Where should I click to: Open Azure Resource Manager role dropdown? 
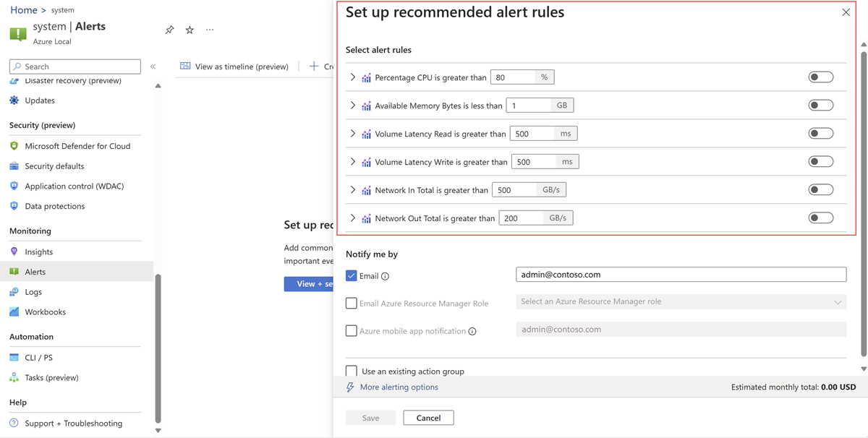click(680, 302)
